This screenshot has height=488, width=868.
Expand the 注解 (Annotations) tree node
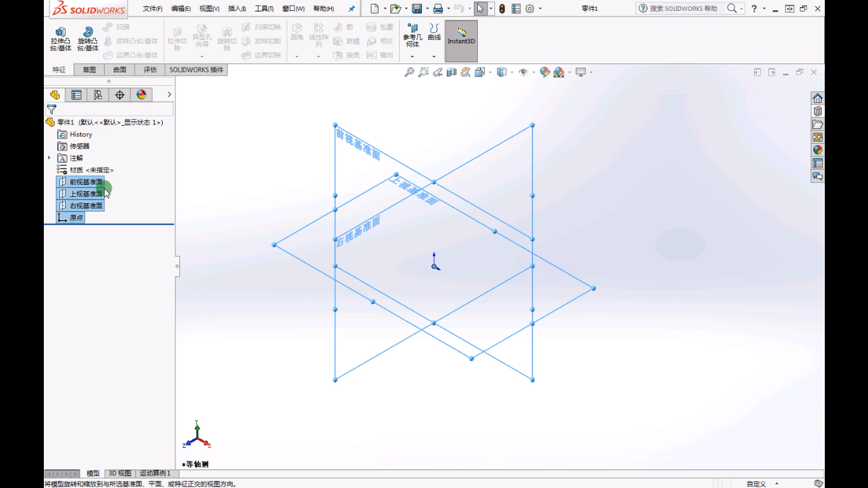click(49, 158)
